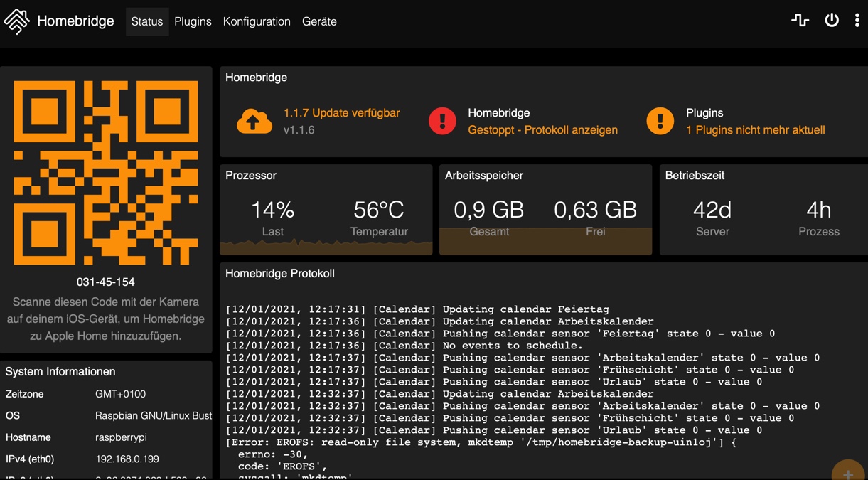
Task: Open the Plugins tab
Action: (x=193, y=21)
